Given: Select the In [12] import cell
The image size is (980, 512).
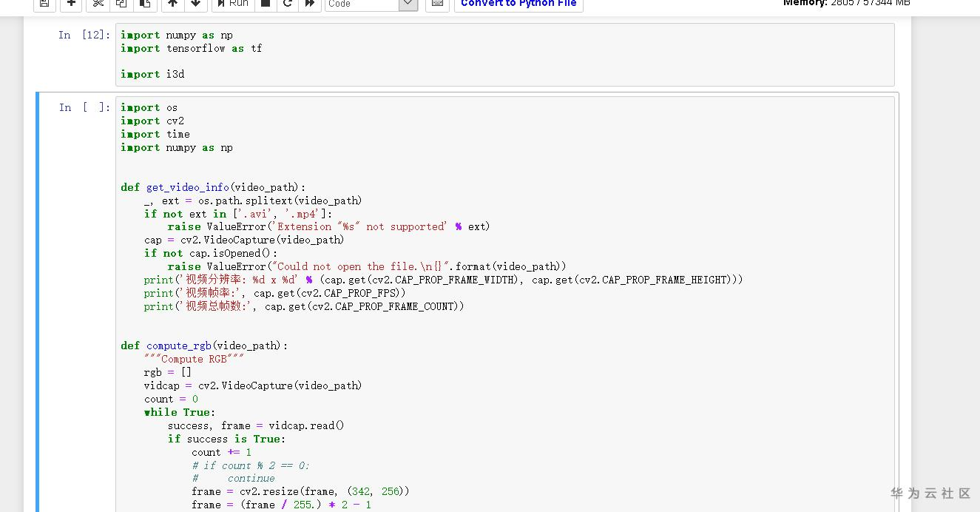Looking at the screenshot, I should tap(507, 55).
